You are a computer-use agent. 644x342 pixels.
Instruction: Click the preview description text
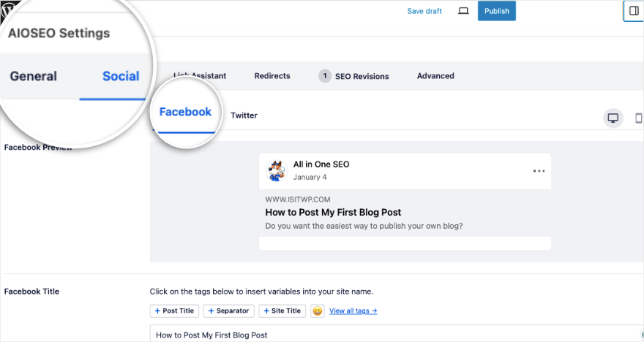[364, 226]
